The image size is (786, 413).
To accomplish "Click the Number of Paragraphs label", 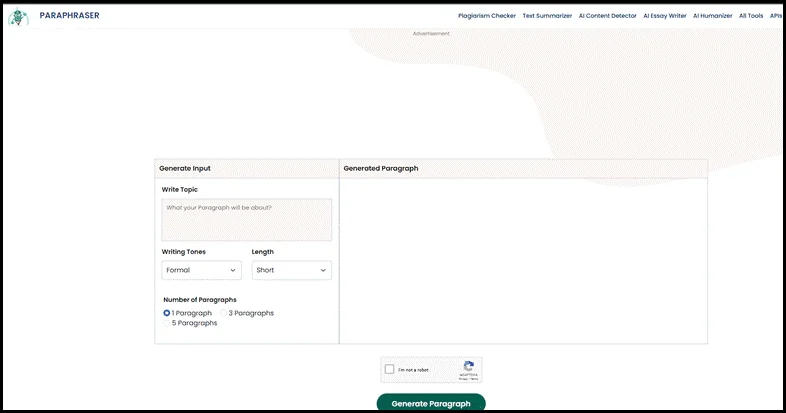I will [x=200, y=300].
